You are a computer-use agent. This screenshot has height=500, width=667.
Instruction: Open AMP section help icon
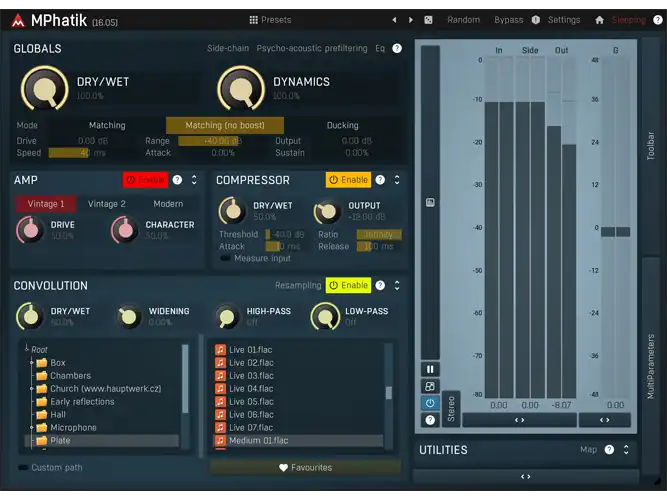pyautogui.click(x=177, y=180)
